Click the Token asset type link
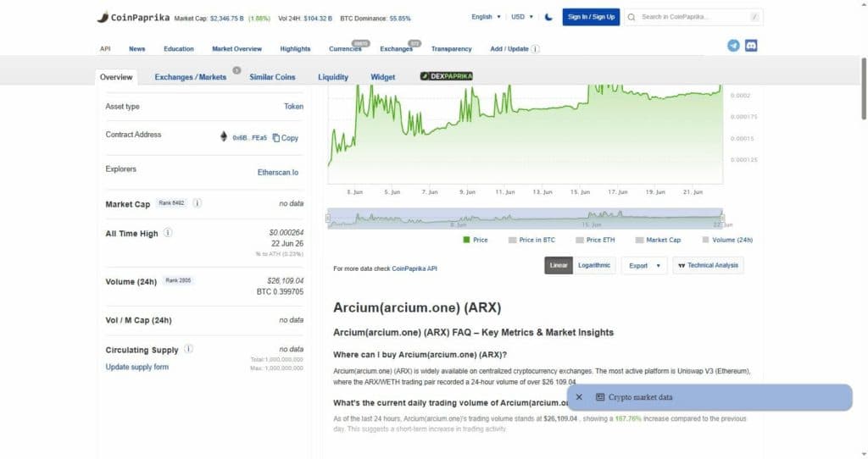The width and height of the screenshot is (868, 459). (294, 106)
